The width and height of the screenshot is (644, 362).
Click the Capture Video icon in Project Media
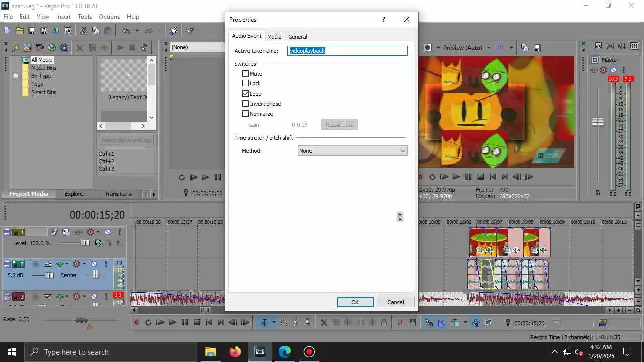pos(40,48)
